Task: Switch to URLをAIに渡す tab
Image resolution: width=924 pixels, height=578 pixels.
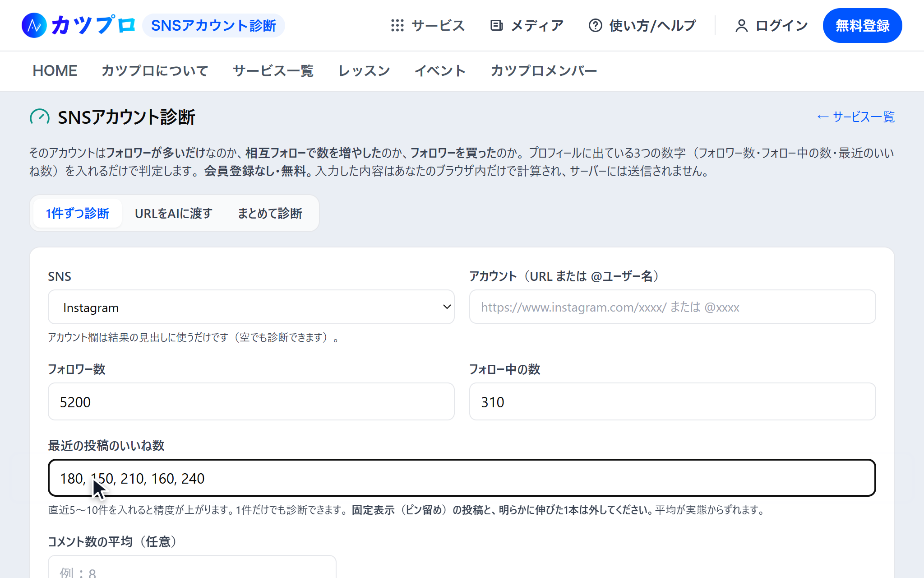Action: pyautogui.click(x=174, y=213)
